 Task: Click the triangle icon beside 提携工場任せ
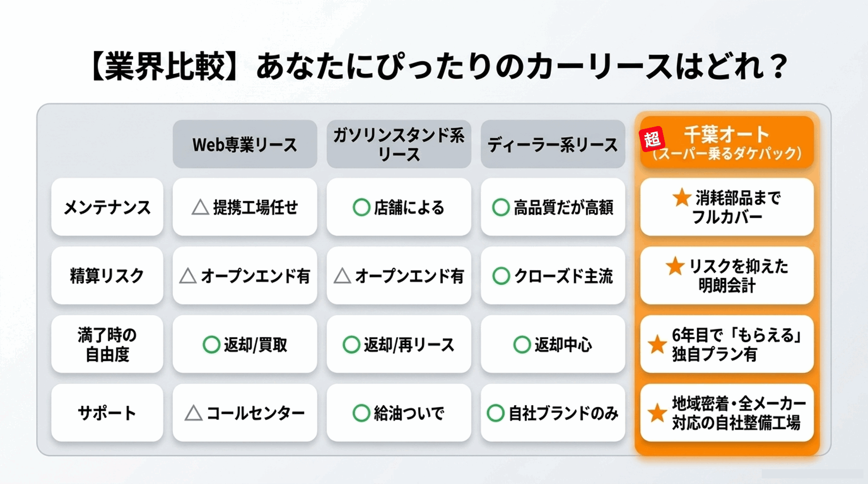pos(200,207)
